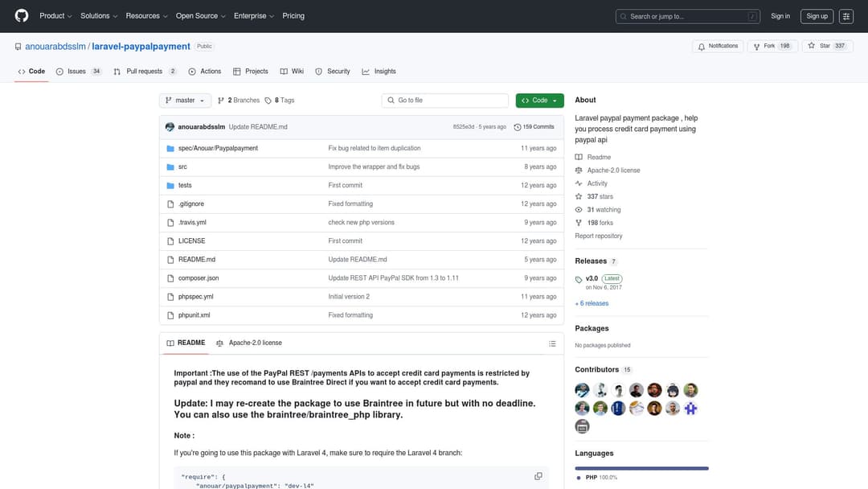Click the composer.json file icon

tap(170, 278)
